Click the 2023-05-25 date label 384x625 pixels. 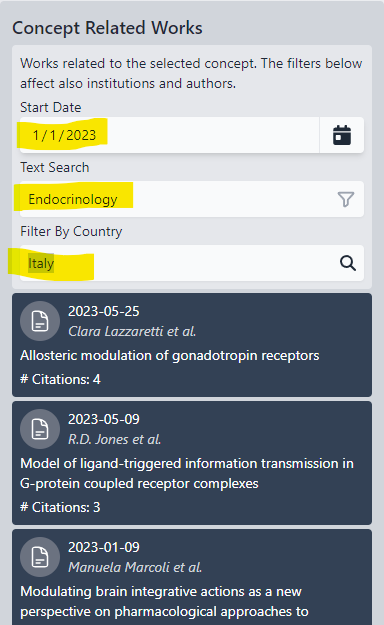(x=104, y=311)
